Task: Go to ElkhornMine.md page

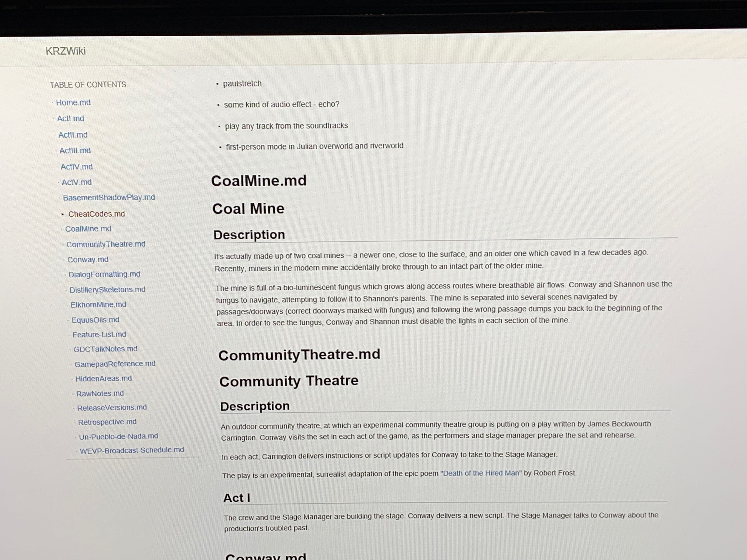Action: point(98,304)
